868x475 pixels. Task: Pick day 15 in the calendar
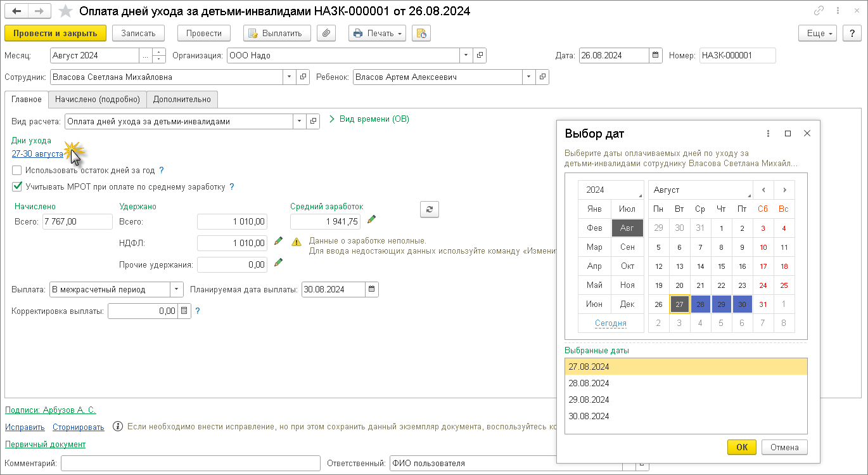point(721,266)
